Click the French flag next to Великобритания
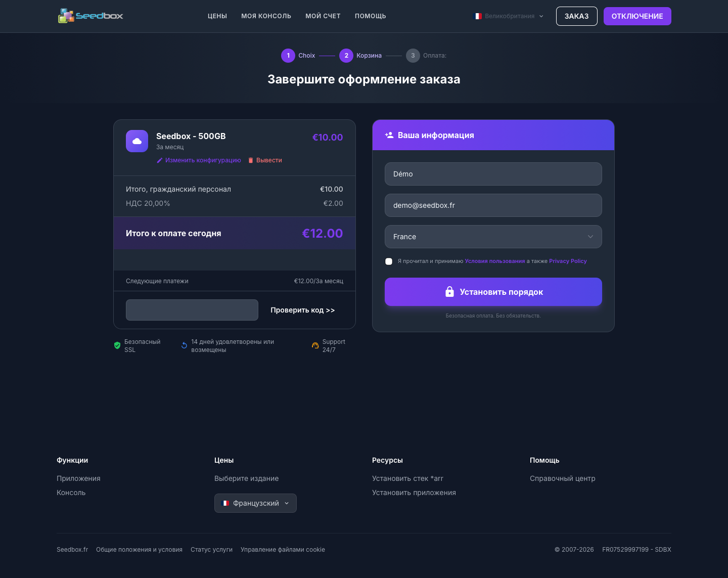The image size is (728, 578). 478,16
